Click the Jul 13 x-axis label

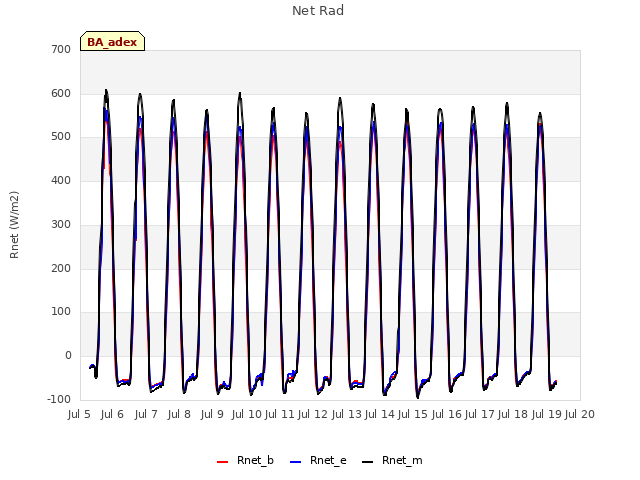[x=347, y=414]
